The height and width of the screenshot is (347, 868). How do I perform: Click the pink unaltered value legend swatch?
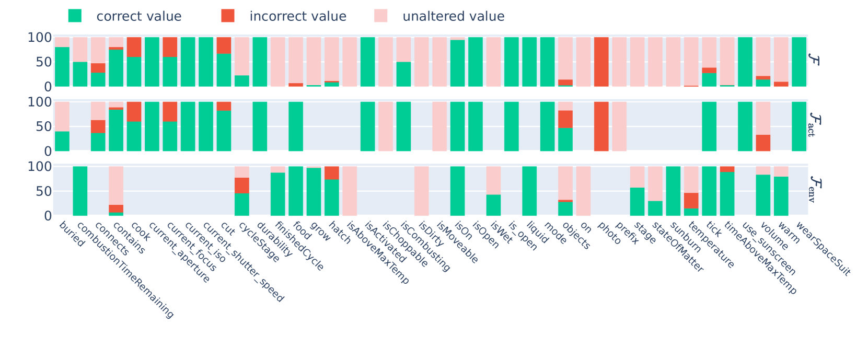(381, 16)
